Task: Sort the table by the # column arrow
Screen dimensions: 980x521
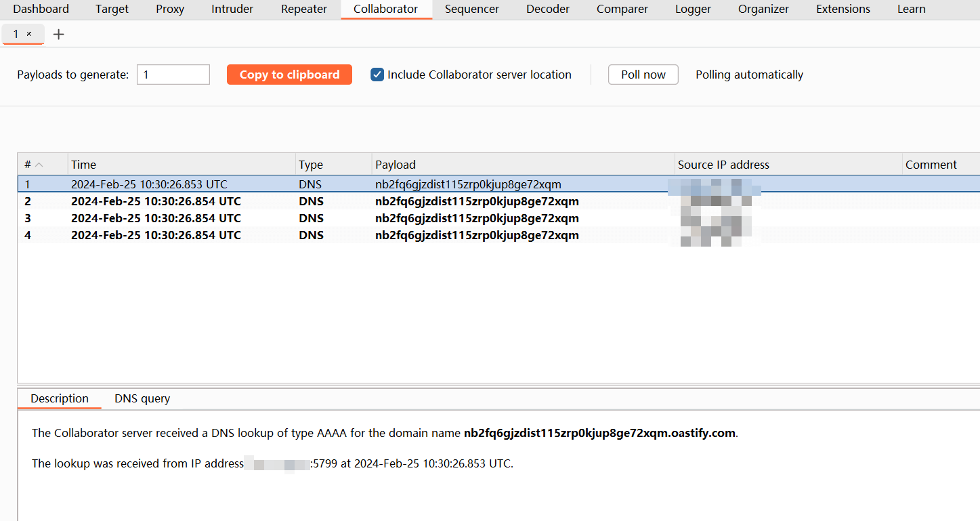Action: point(39,165)
